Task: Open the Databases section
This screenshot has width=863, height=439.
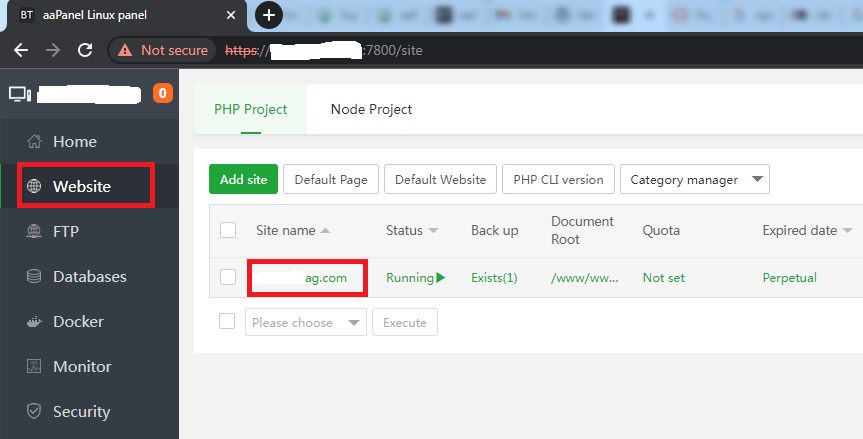Action: (x=89, y=276)
